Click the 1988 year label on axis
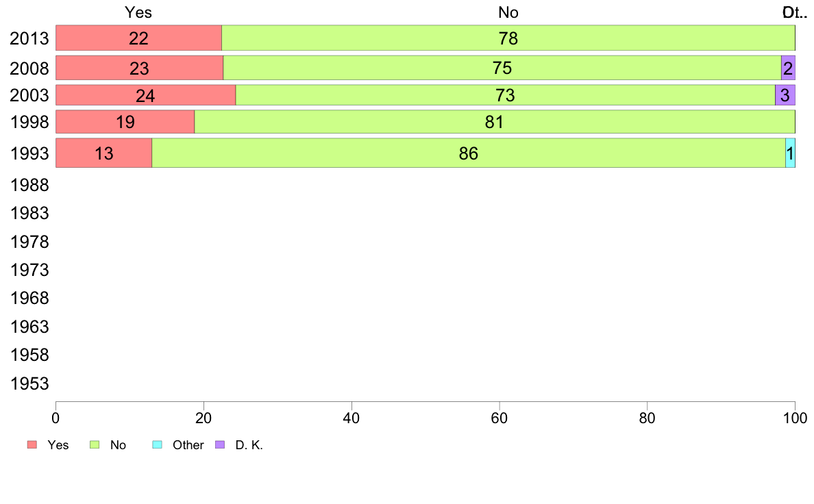Viewport: 814px width, 504px height. (x=29, y=186)
